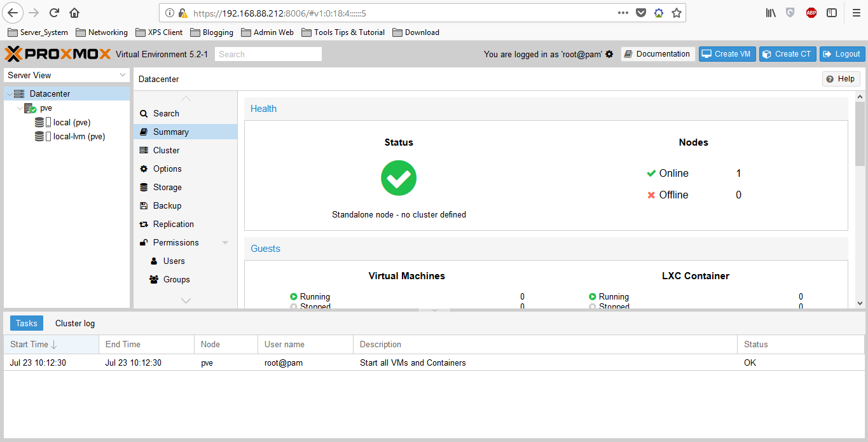Collapse the Permissions submenu arrow
The height and width of the screenshot is (442, 868).
tap(225, 242)
